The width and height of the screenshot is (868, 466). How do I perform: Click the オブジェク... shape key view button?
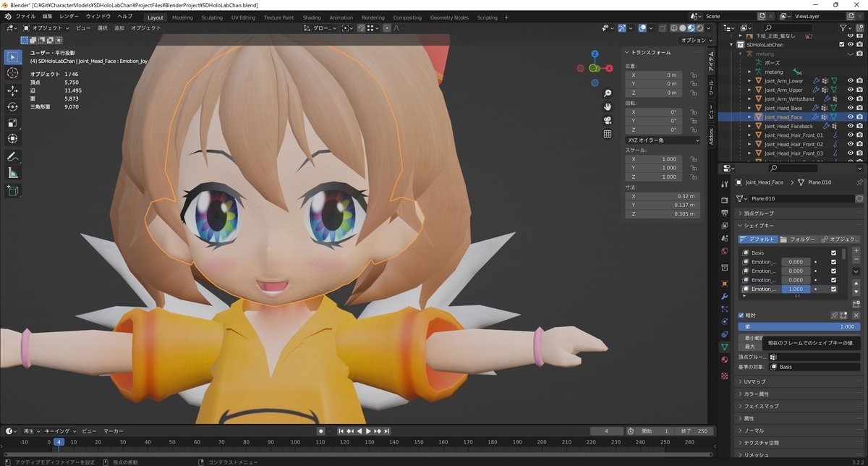pyautogui.click(x=840, y=240)
